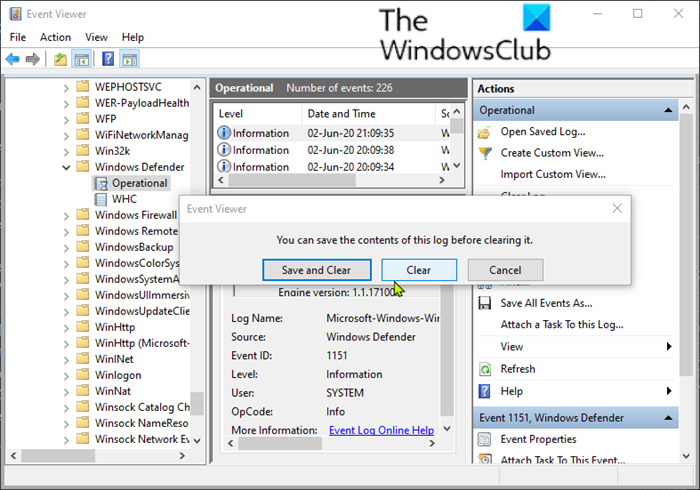This screenshot has width=700, height=490.
Task: Open the Event Log Online Help link
Action: (381, 430)
